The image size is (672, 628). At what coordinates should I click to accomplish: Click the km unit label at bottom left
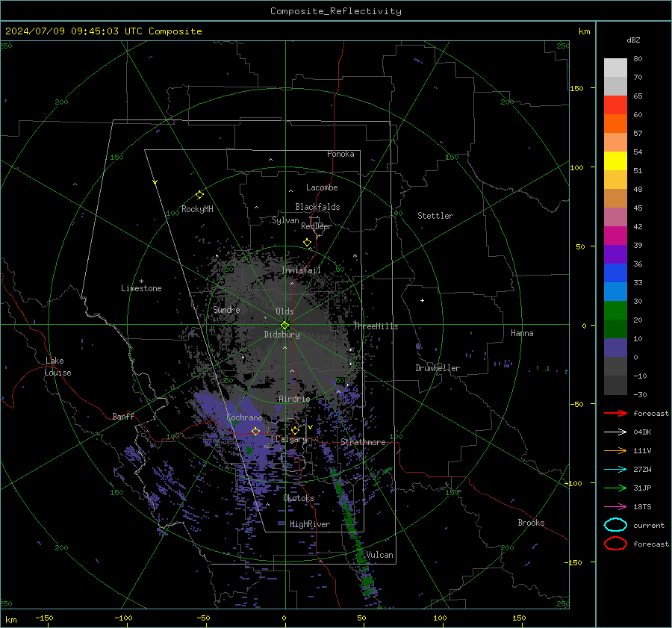coord(10,620)
